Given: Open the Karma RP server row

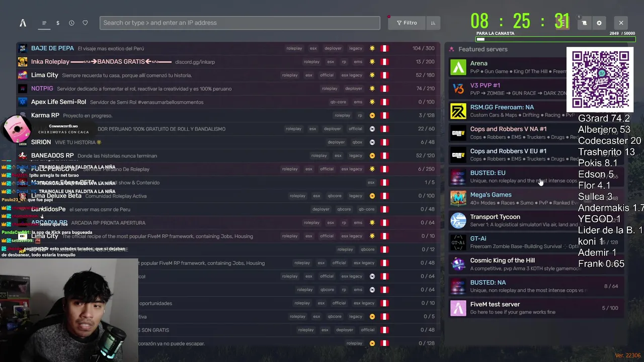Looking at the screenshot, I should 228,115.
